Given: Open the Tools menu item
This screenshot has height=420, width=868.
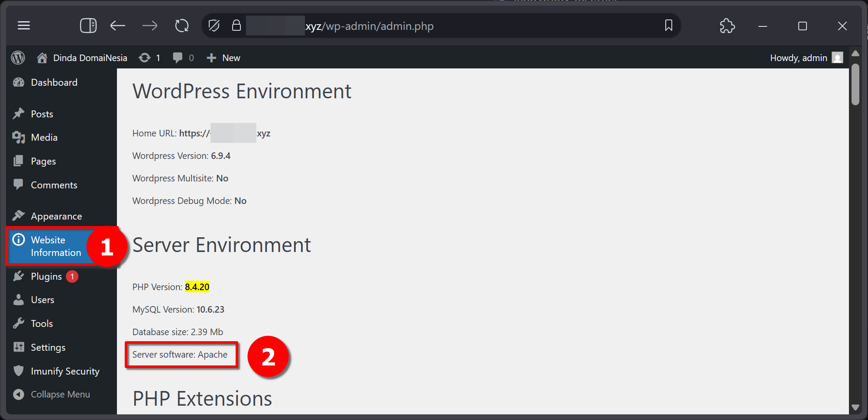Looking at the screenshot, I should coord(42,323).
